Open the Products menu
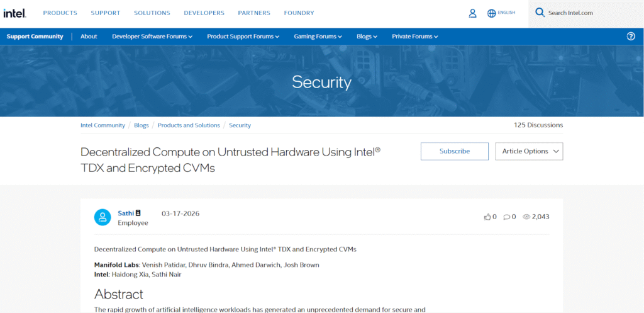644x313 pixels. tap(60, 13)
